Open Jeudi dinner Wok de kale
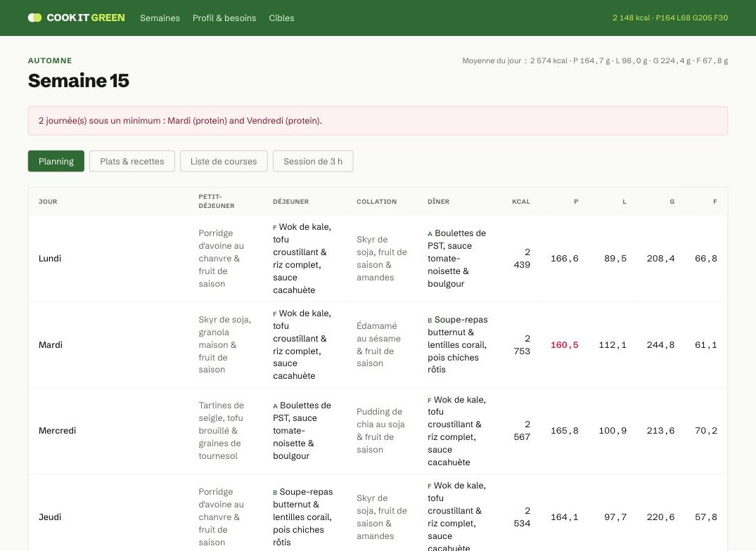 coord(457,517)
